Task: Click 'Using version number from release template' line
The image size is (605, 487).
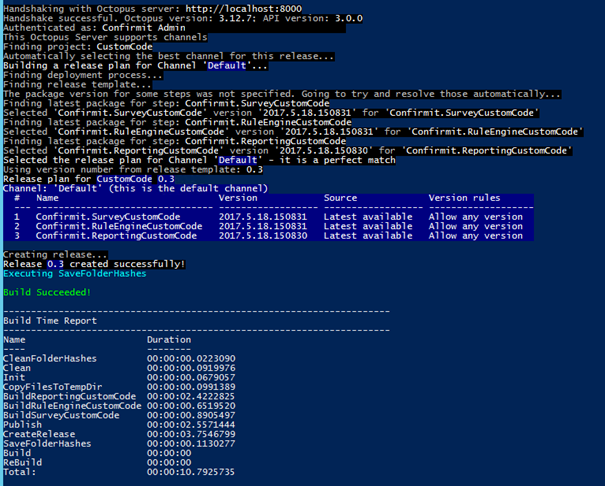Action: 133,169
